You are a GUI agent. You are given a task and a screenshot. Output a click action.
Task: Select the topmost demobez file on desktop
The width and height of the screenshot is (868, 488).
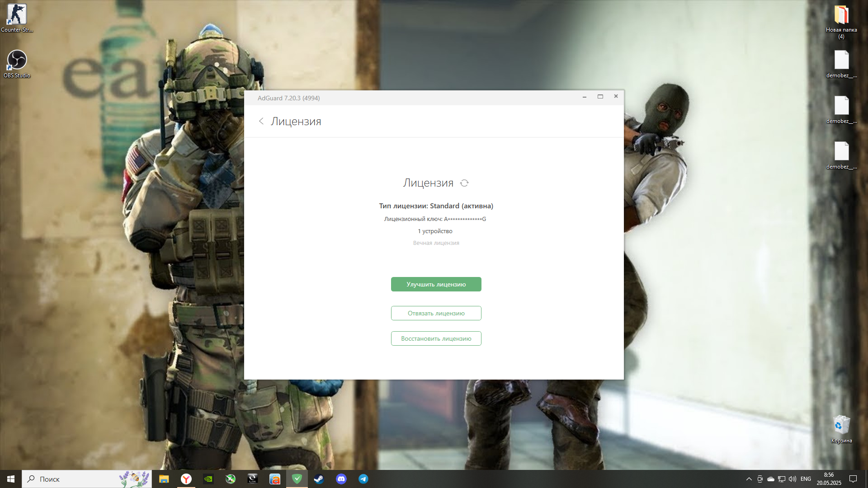click(x=841, y=64)
